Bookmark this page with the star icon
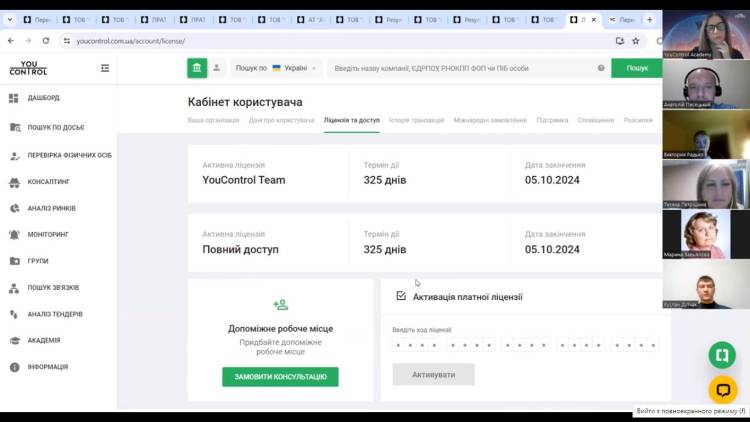The width and height of the screenshot is (750, 422). 636,40
